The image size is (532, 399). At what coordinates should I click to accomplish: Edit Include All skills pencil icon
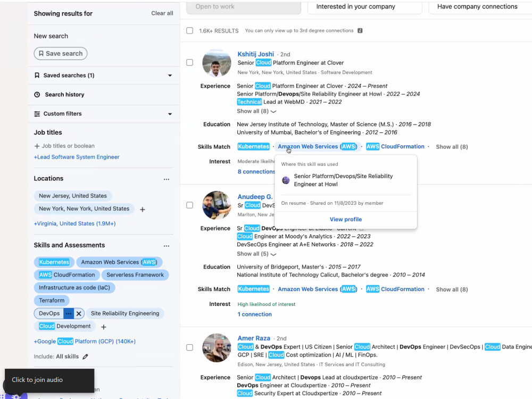pyautogui.click(x=86, y=356)
